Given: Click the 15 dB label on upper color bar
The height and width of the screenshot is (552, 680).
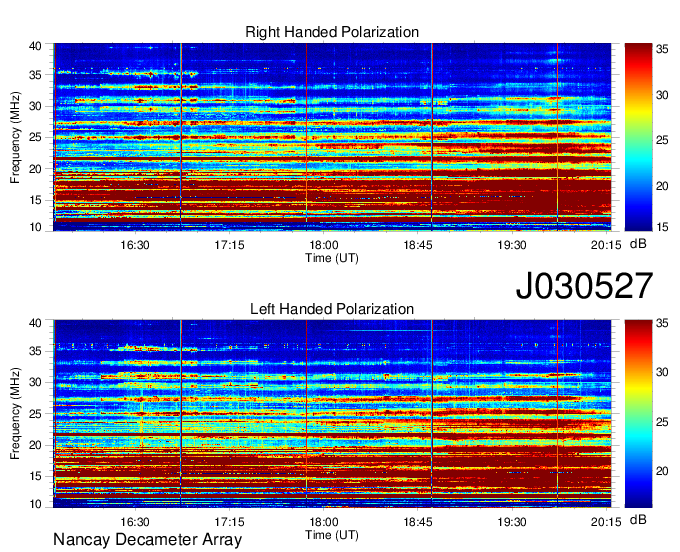Looking at the screenshot, I should [662, 227].
